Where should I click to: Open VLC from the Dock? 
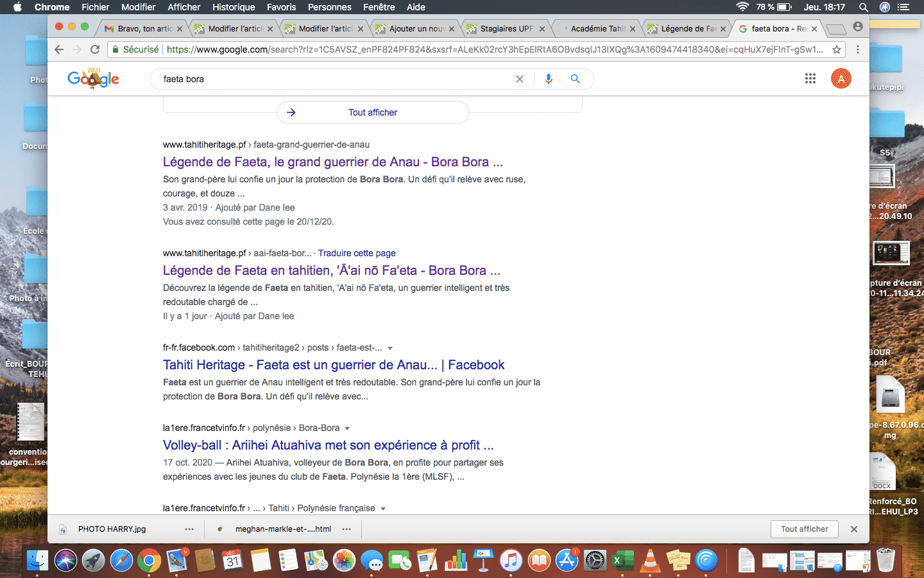650,561
